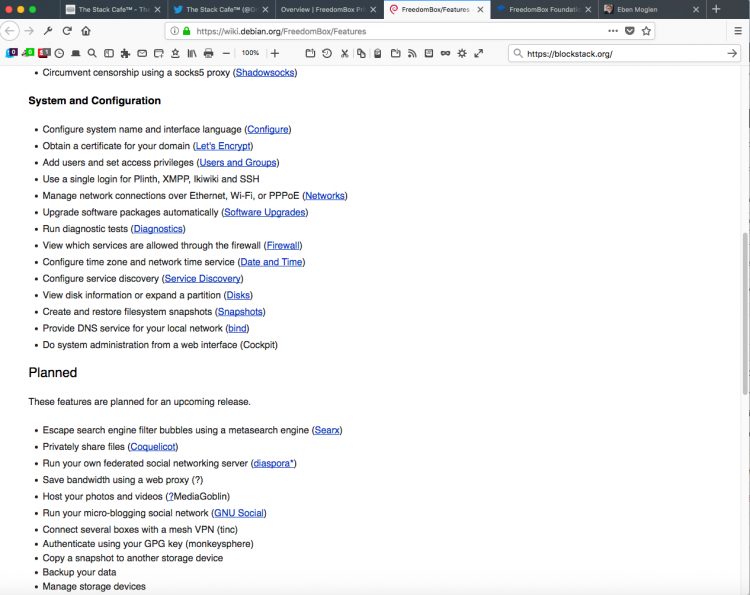Cut selection with the scissors icon
The image size is (750, 595).
pos(344,53)
